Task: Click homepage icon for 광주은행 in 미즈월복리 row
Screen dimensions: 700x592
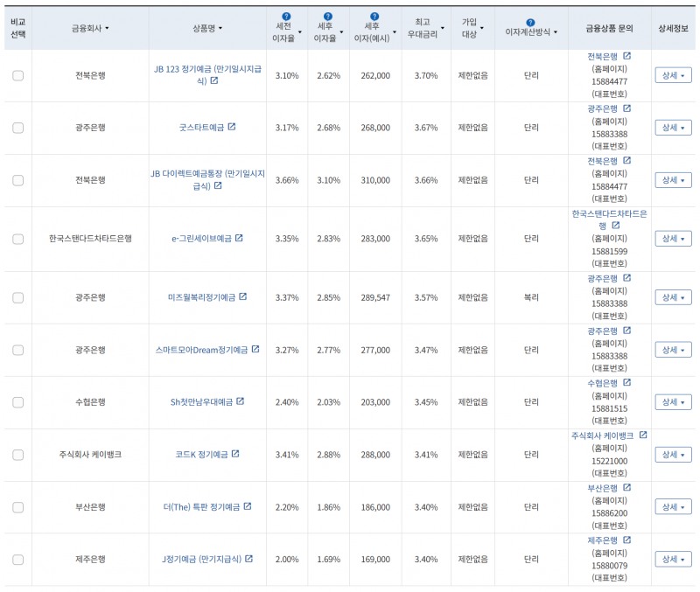Action: tap(626, 278)
